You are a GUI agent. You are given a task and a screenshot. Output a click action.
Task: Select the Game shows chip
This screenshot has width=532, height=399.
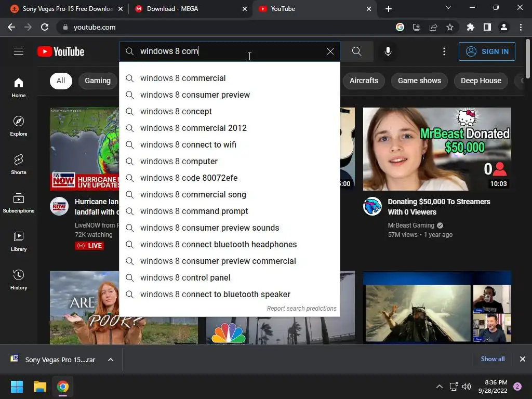[x=419, y=81]
